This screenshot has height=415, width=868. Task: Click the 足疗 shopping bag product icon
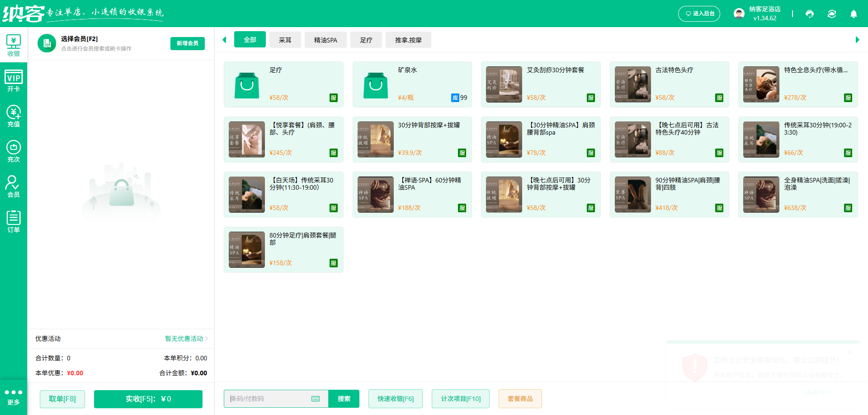[247, 85]
